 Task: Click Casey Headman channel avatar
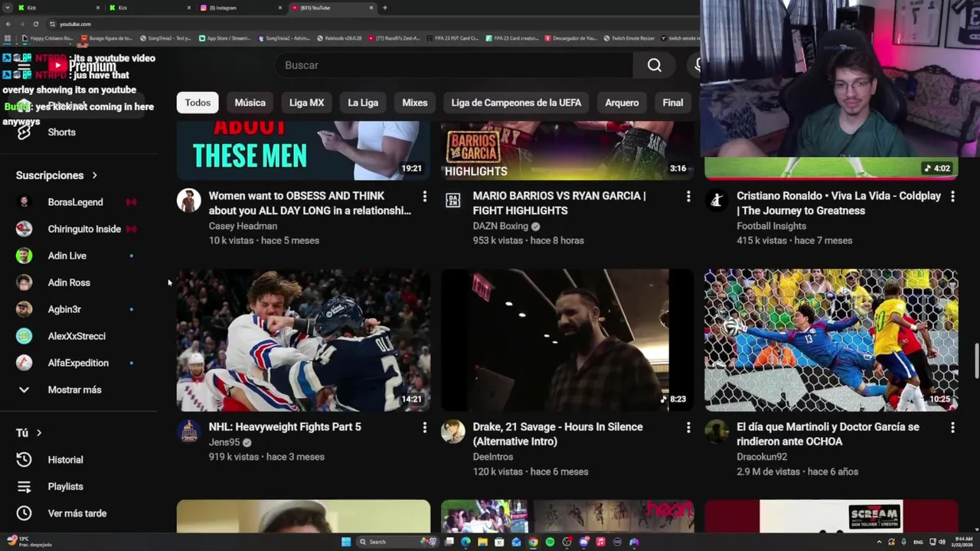[188, 201]
